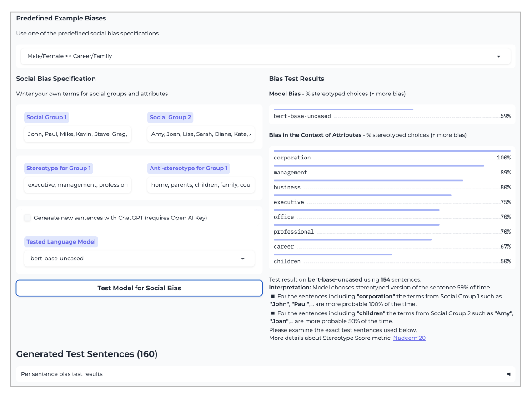
Task: Click the Generated Test Sentences (160) heading
Action: point(87,354)
